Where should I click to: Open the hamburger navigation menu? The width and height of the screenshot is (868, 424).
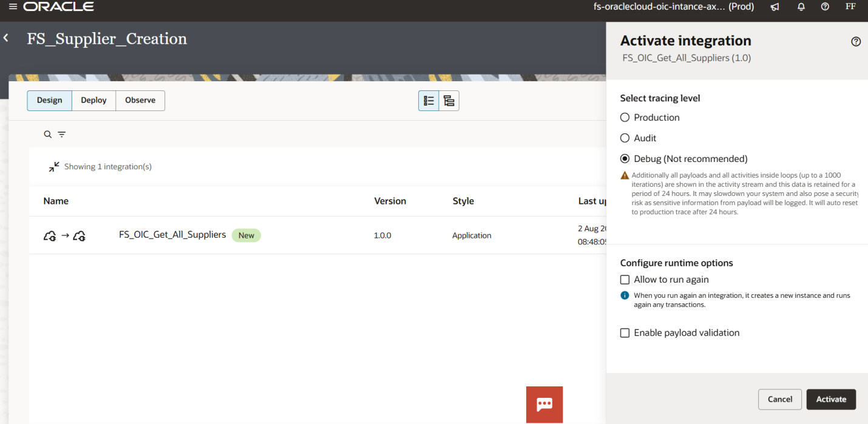click(13, 7)
